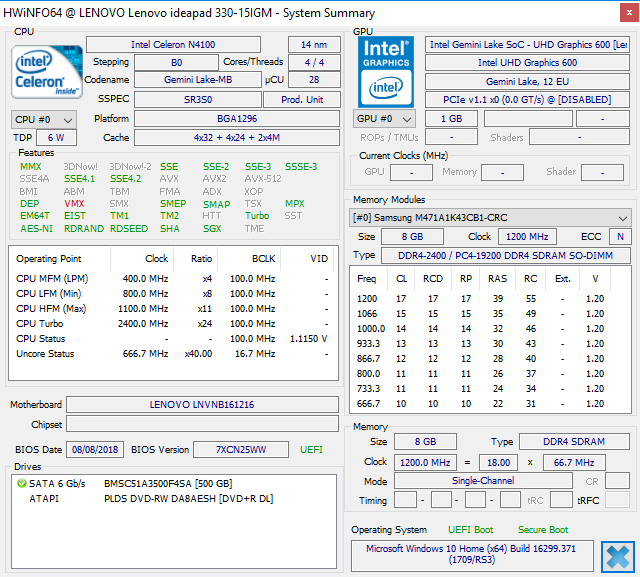The image size is (640, 577).
Task: Select the Uncore Status row
Action: point(173,354)
